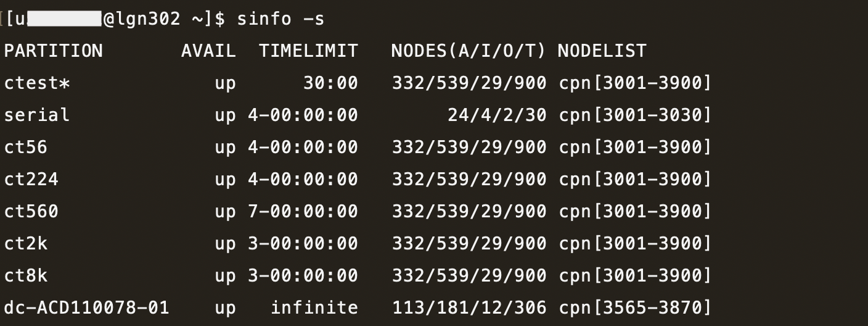Image resolution: width=868 pixels, height=326 pixels.
Task: Click the NODES(A/I/O/T) column header
Action: coord(469,51)
